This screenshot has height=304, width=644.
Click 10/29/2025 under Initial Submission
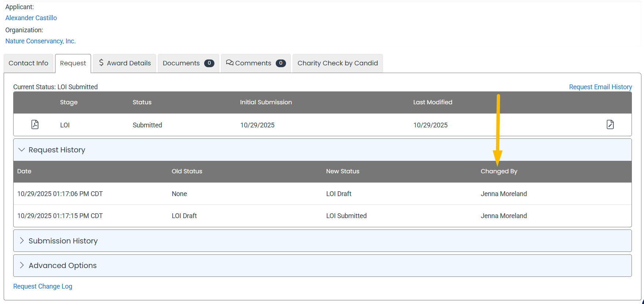click(257, 125)
